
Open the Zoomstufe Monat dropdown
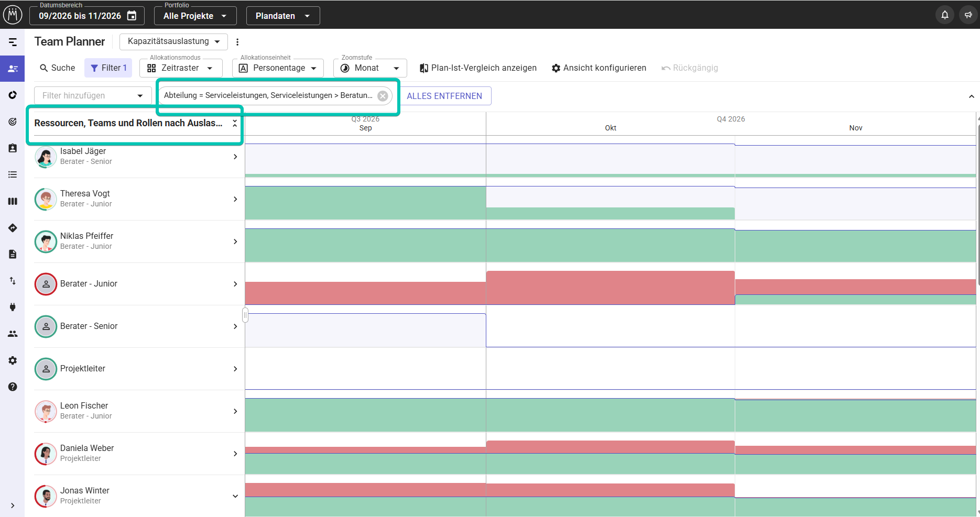370,68
